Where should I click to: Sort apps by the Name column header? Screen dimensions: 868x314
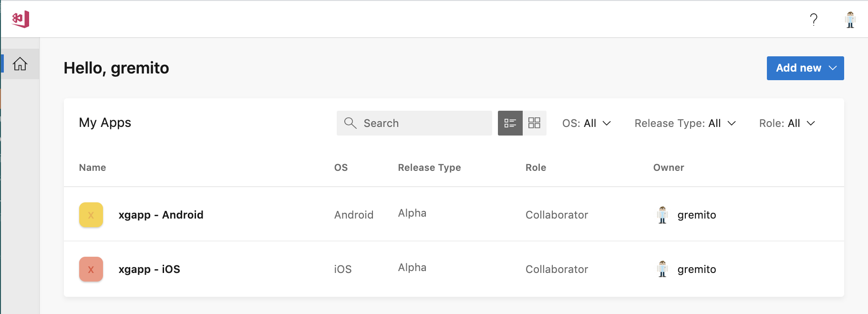93,167
